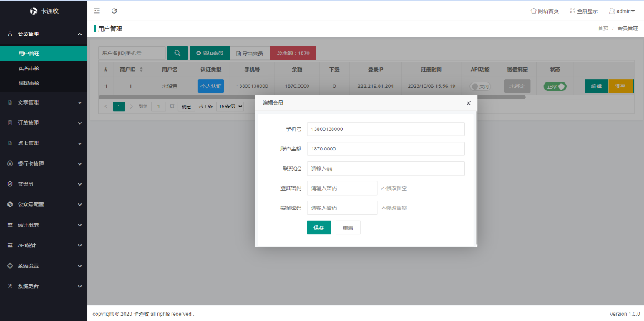The height and width of the screenshot is (321, 644).
Task: Click the current page 1 pagination button
Action: (x=119, y=107)
